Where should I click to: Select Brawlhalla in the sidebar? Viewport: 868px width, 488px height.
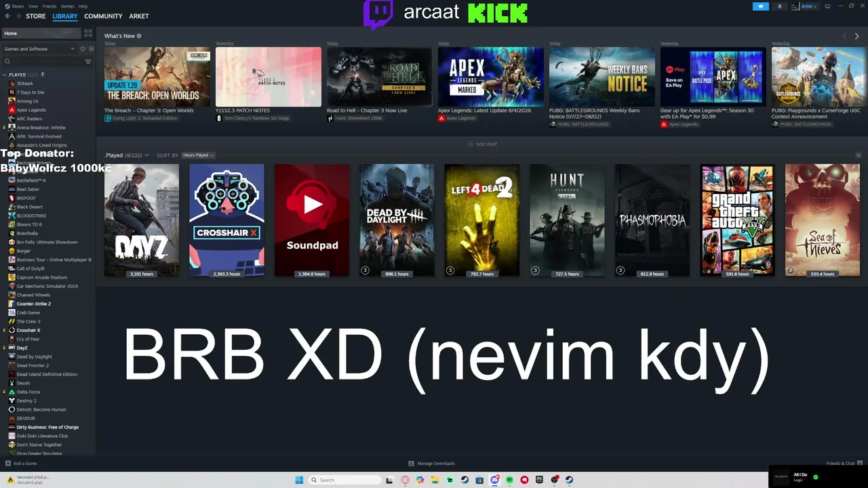[27, 233]
